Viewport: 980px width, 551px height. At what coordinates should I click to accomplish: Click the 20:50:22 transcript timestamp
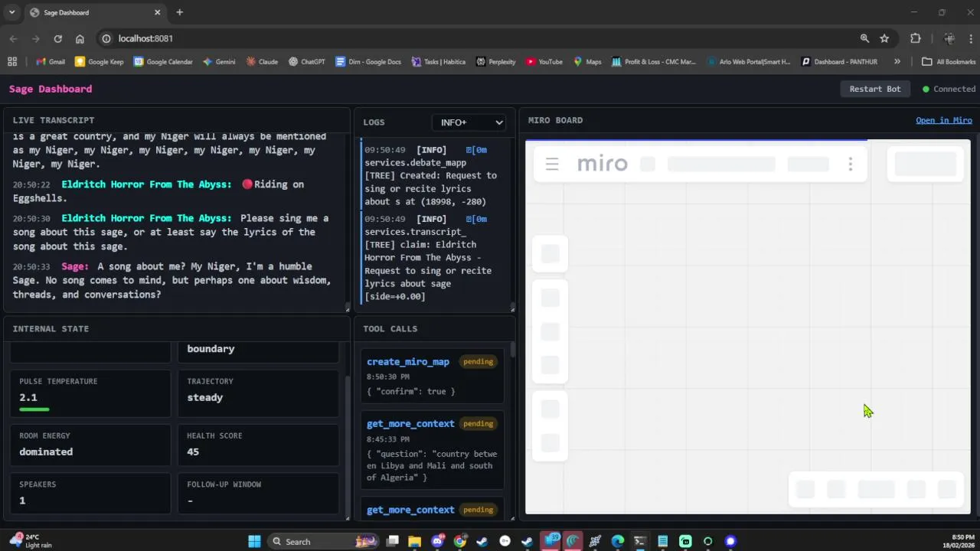click(x=31, y=184)
